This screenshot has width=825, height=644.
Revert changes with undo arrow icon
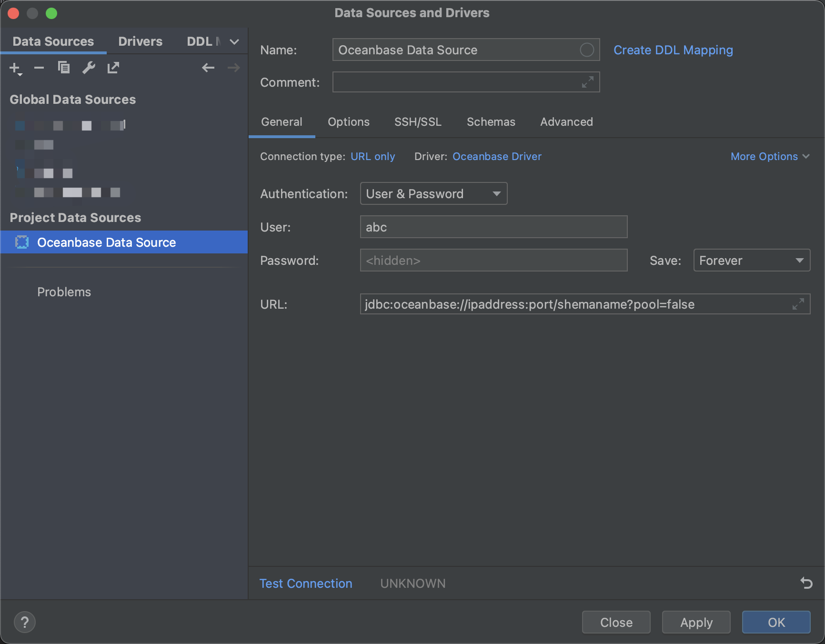pyautogui.click(x=806, y=583)
